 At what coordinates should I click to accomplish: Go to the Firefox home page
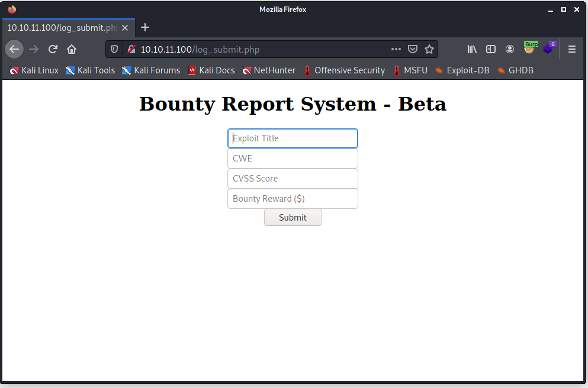(72, 49)
